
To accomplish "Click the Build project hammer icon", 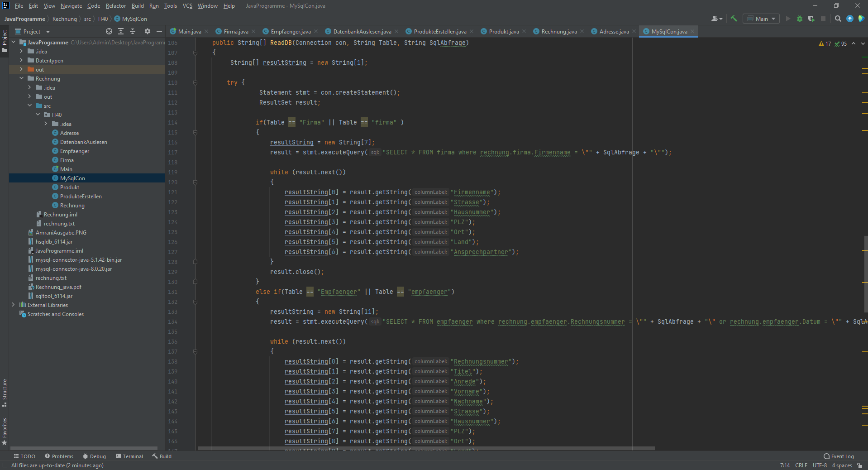I will (734, 19).
